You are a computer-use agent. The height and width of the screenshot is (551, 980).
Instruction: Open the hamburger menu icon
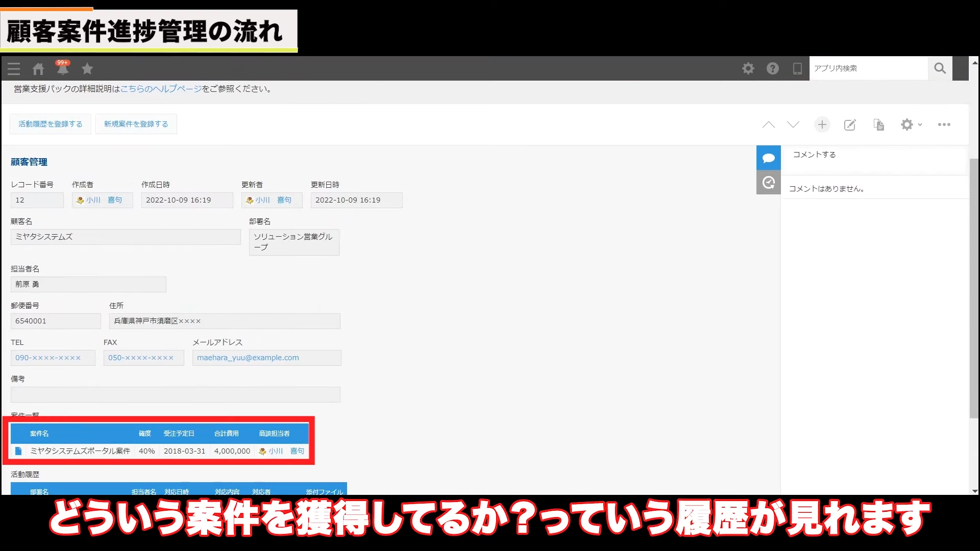pos(14,69)
